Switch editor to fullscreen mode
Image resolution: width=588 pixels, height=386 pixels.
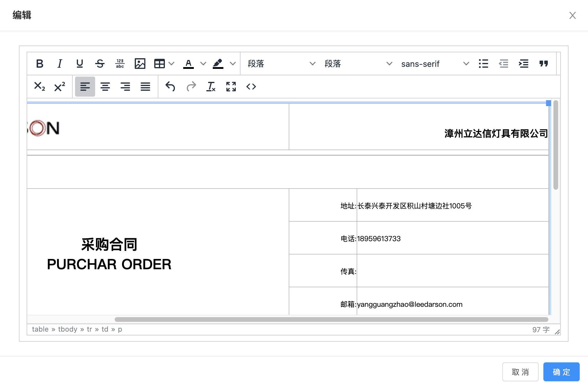coord(231,87)
